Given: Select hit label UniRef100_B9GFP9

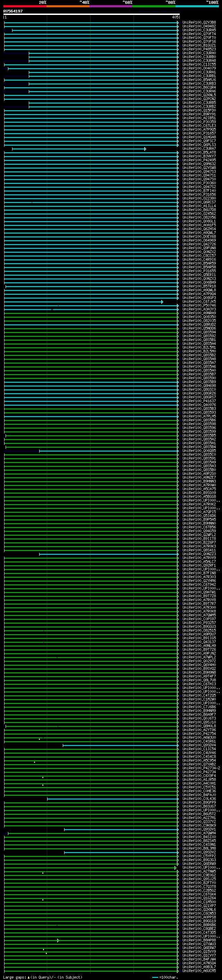Looking at the screenshot, I should 199,803.
